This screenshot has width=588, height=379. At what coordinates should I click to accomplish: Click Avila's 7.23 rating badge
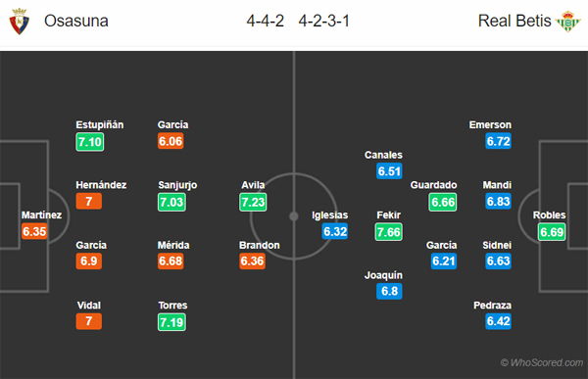pyautogui.click(x=253, y=202)
